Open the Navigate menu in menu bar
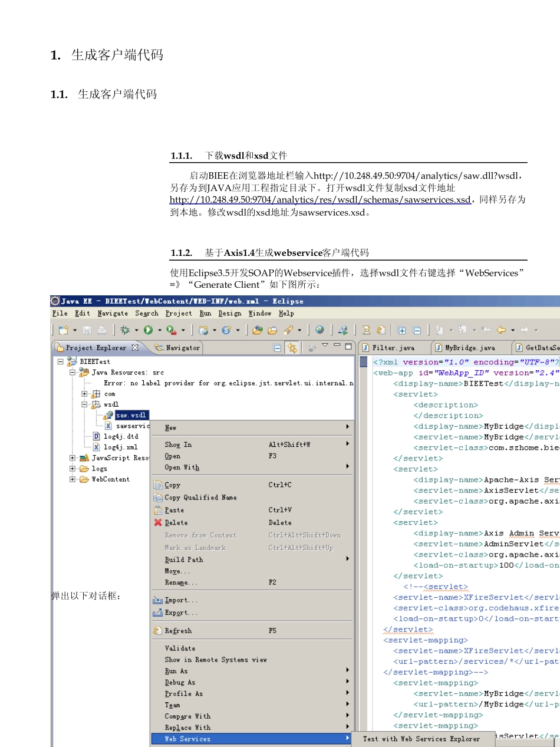 [113, 313]
